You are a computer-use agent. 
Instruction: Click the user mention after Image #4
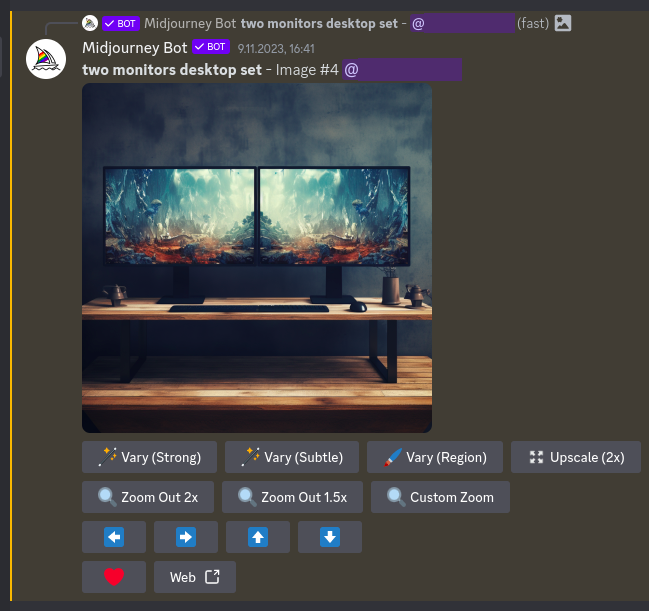(402, 70)
